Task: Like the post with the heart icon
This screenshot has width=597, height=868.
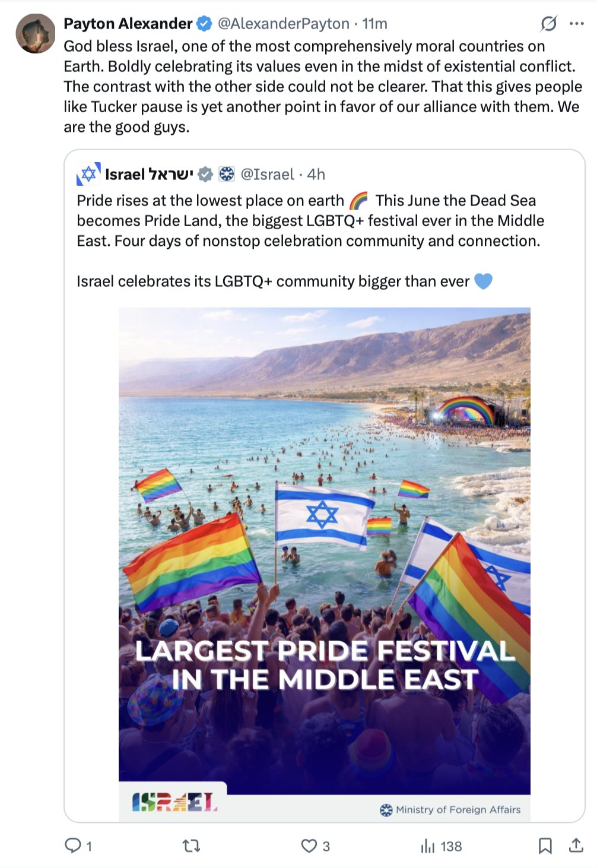Action: pos(309,845)
